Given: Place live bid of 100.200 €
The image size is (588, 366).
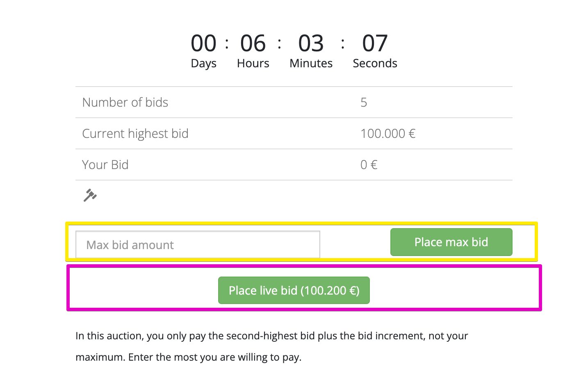Looking at the screenshot, I should click(x=294, y=291).
